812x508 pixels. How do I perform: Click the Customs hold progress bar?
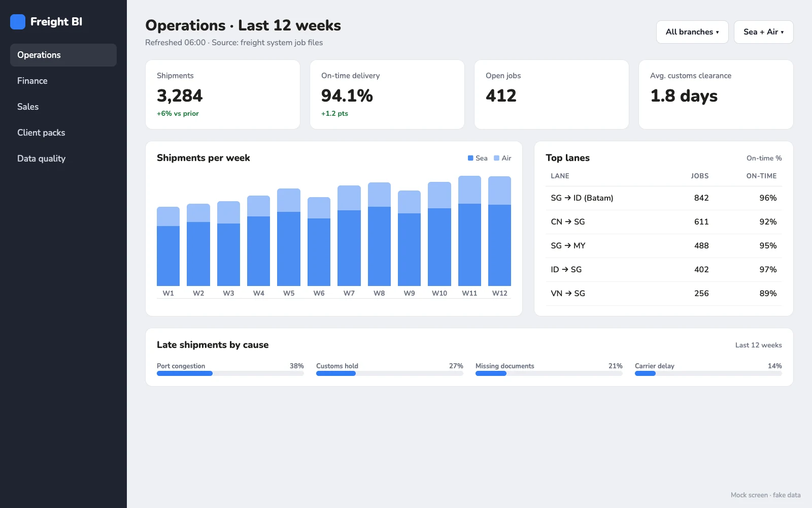click(390, 373)
